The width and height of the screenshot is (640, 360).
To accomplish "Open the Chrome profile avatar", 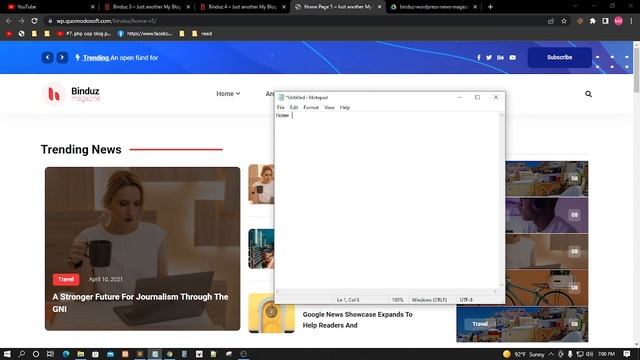I will (618, 21).
